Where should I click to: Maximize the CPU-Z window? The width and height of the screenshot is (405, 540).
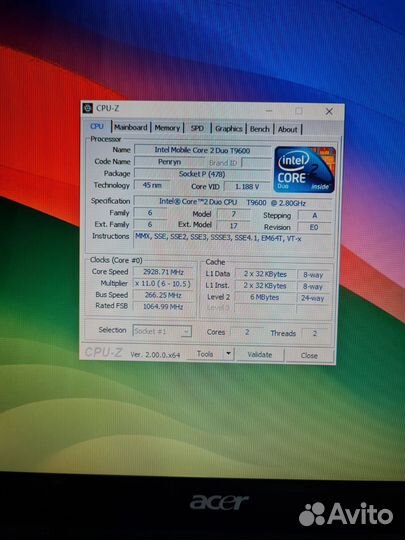(299, 111)
